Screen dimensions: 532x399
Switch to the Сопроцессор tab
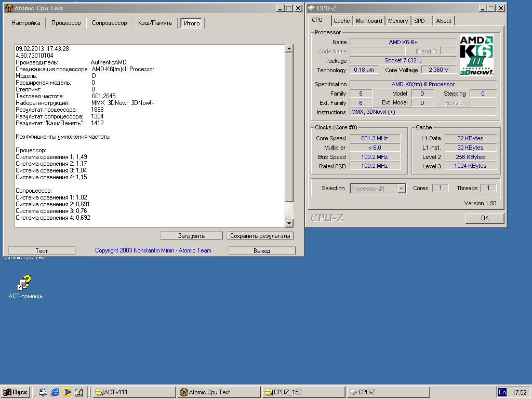coord(109,23)
